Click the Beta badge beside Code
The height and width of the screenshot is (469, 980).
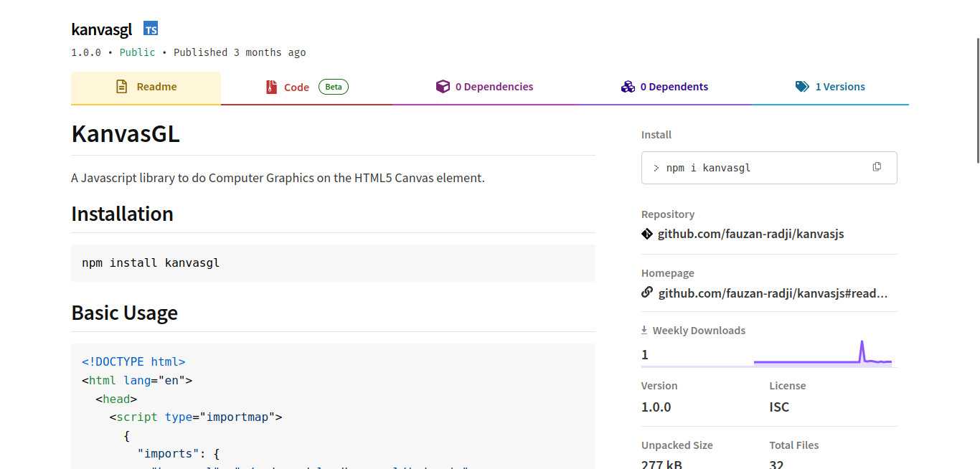coord(333,87)
